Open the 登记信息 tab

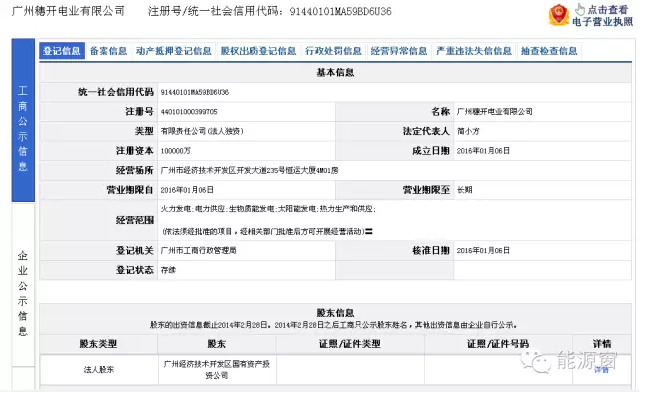[62, 51]
